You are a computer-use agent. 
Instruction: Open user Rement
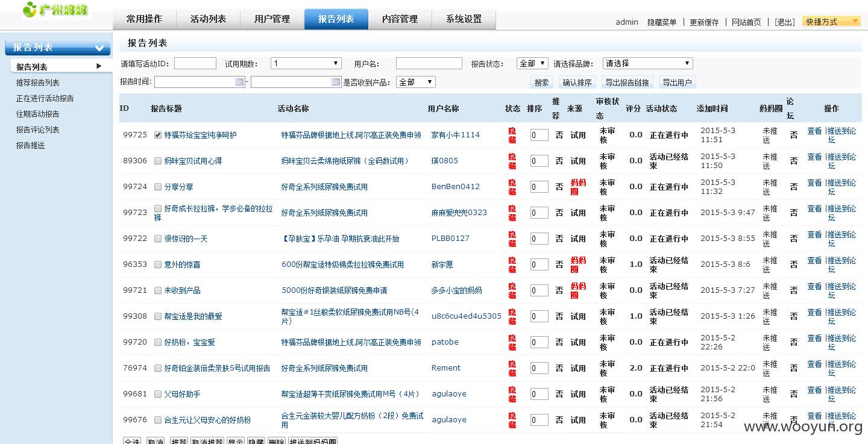coord(446,368)
